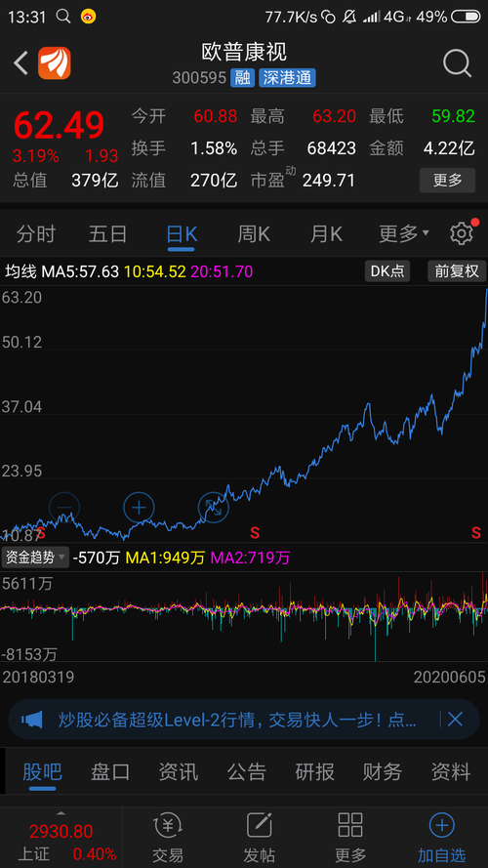This screenshot has width=488, height=868.
Task: Tap status bar search icon
Action: click(63, 16)
